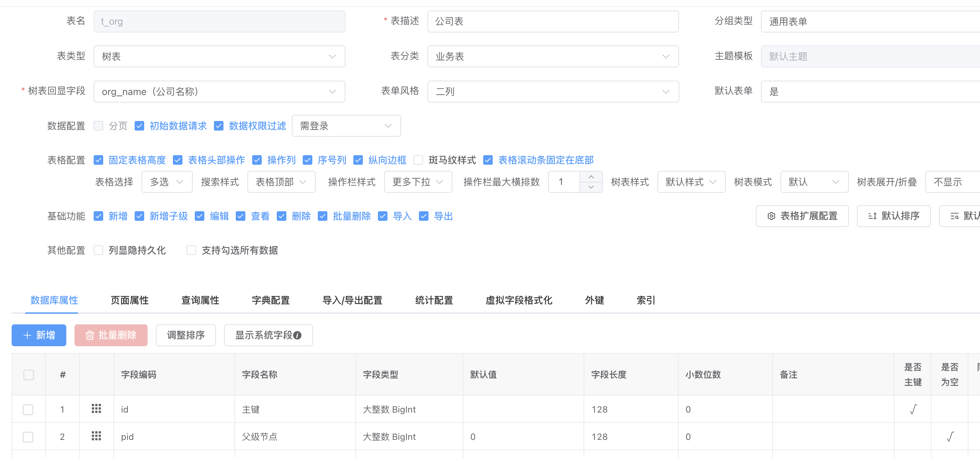Uncheck the 批量删除 basic function checkbox
Screen dimensions: 980x458
323,216
